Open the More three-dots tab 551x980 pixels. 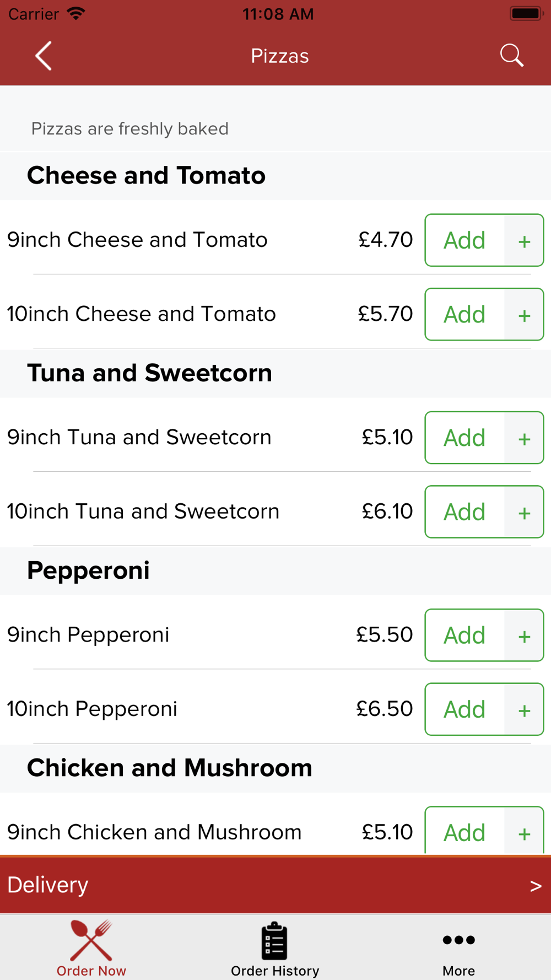tap(458, 948)
